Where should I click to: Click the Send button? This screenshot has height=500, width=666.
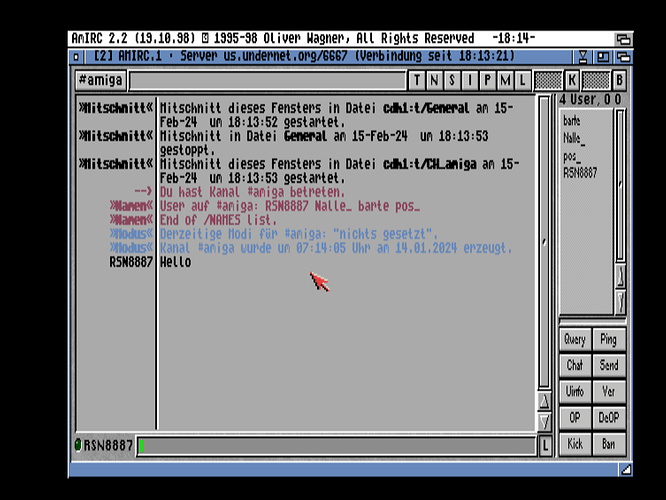[x=609, y=365]
